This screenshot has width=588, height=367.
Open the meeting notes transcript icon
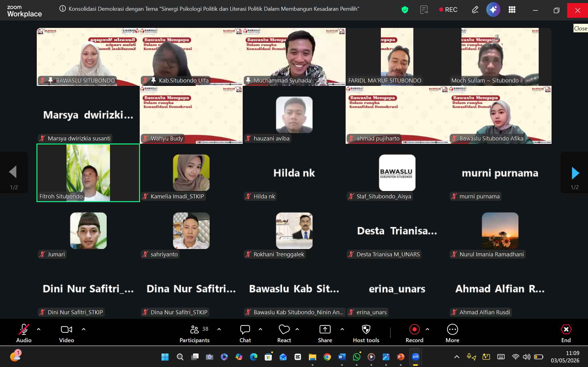click(x=424, y=10)
